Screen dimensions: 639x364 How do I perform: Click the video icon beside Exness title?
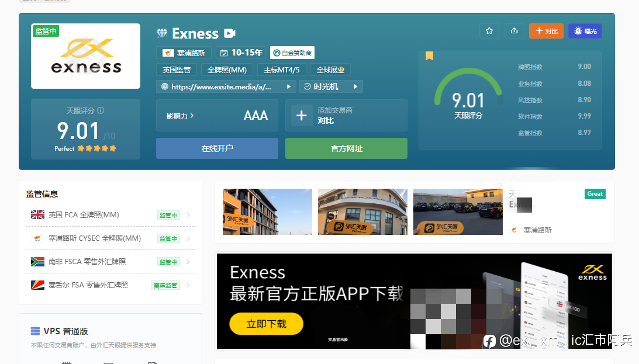(x=230, y=33)
